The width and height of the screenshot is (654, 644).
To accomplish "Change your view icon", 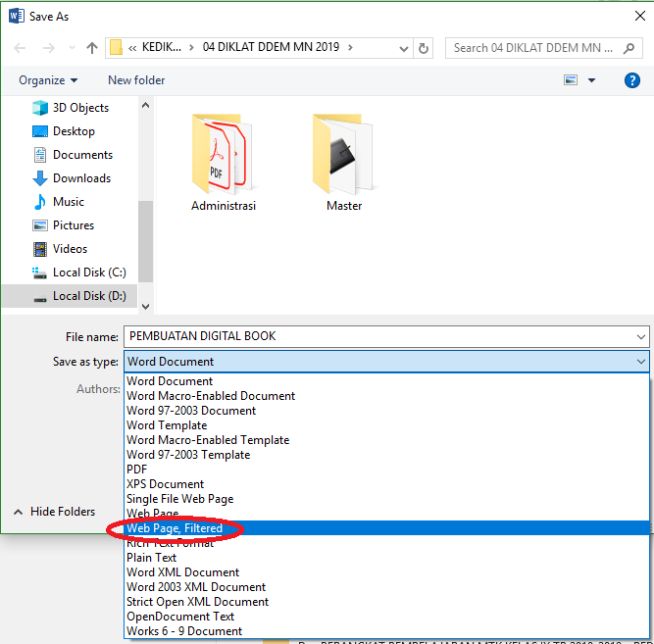I will point(571,79).
